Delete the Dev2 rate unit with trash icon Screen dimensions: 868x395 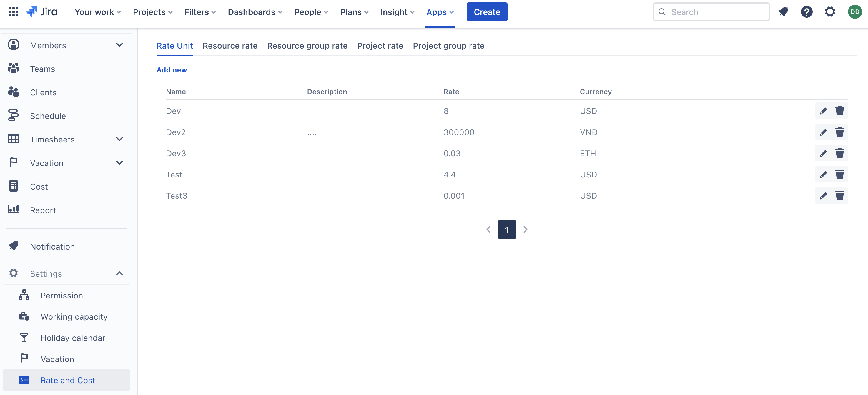(839, 132)
